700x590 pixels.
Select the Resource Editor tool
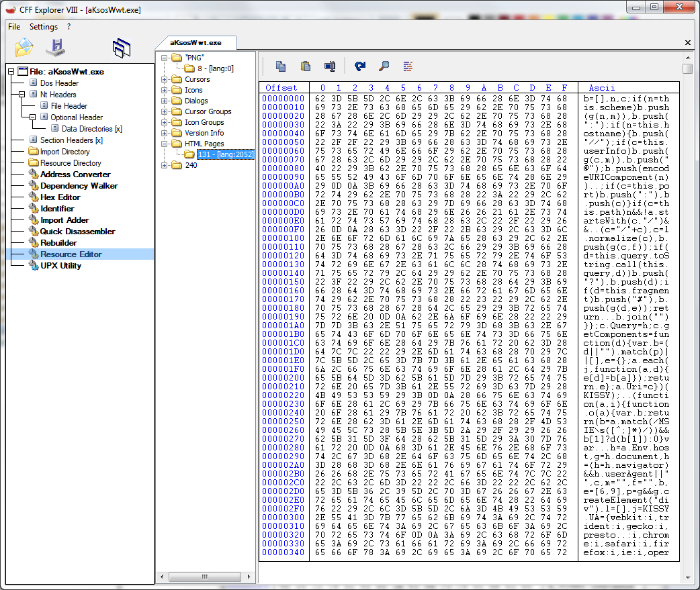click(x=71, y=254)
